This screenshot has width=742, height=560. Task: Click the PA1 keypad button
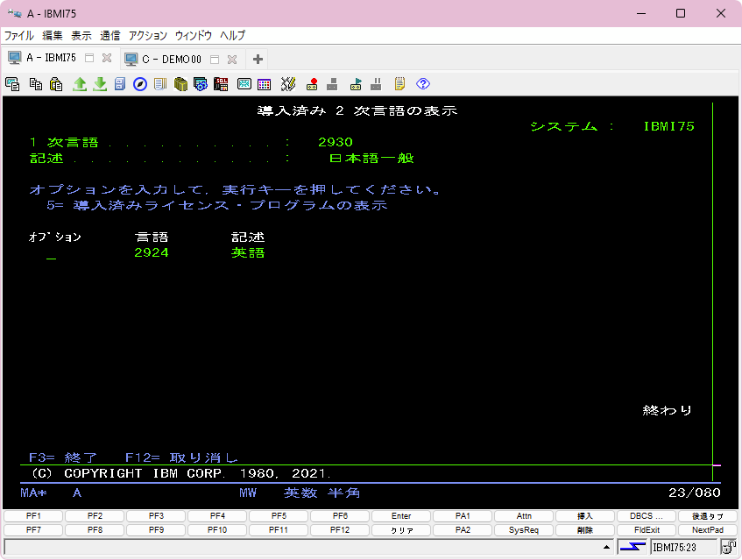pyautogui.click(x=463, y=516)
